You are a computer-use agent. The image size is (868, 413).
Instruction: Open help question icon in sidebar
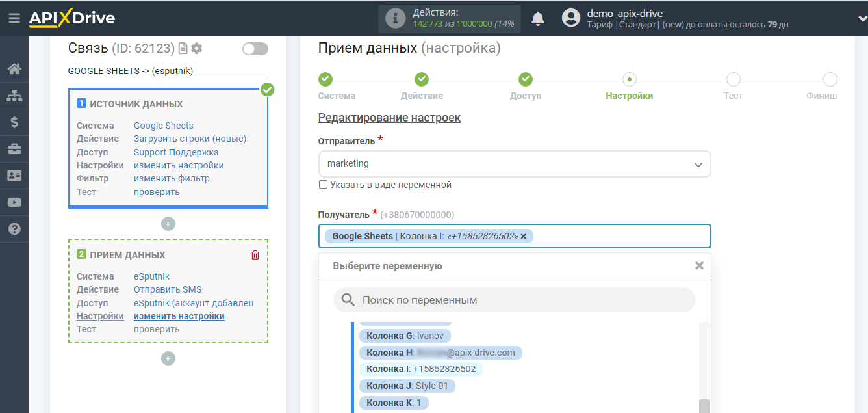(14, 229)
